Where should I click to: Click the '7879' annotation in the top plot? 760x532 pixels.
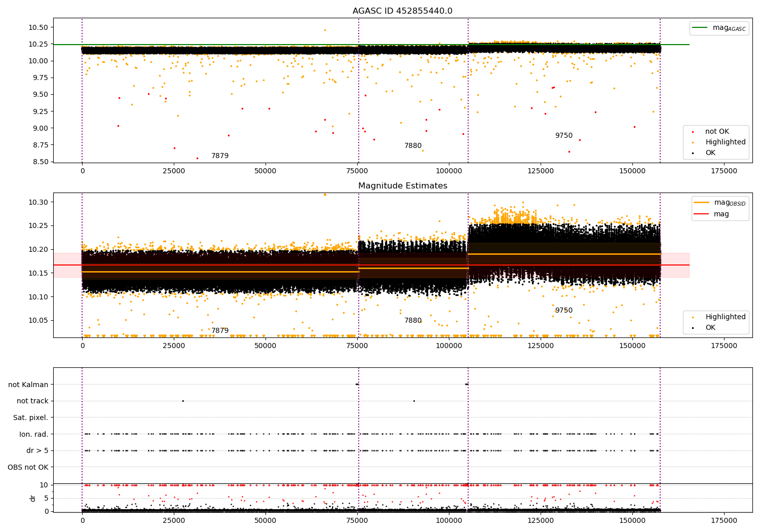220,156
